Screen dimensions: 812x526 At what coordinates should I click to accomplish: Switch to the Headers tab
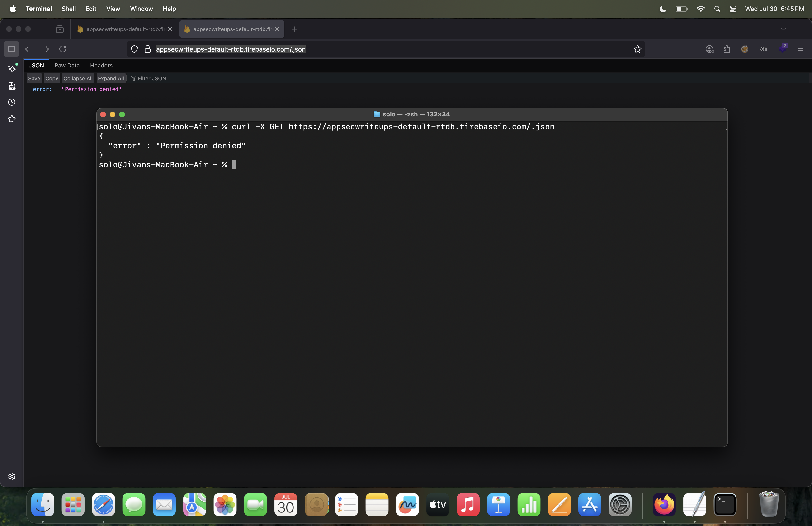click(101, 66)
